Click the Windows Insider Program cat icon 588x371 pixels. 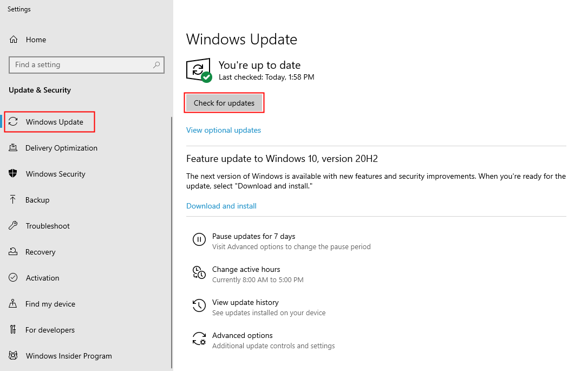pos(13,355)
